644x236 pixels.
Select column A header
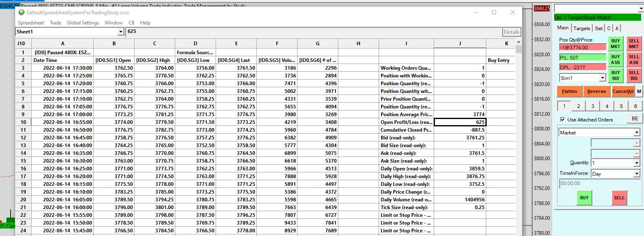pyautogui.click(x=62, y=44)
